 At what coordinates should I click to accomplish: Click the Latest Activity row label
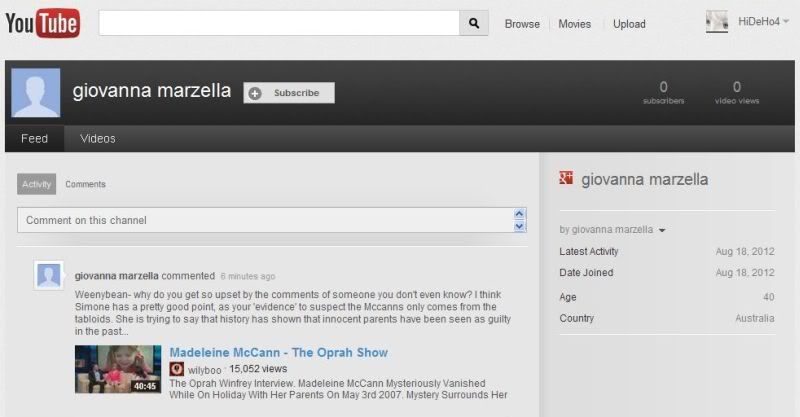click(589, 251)
